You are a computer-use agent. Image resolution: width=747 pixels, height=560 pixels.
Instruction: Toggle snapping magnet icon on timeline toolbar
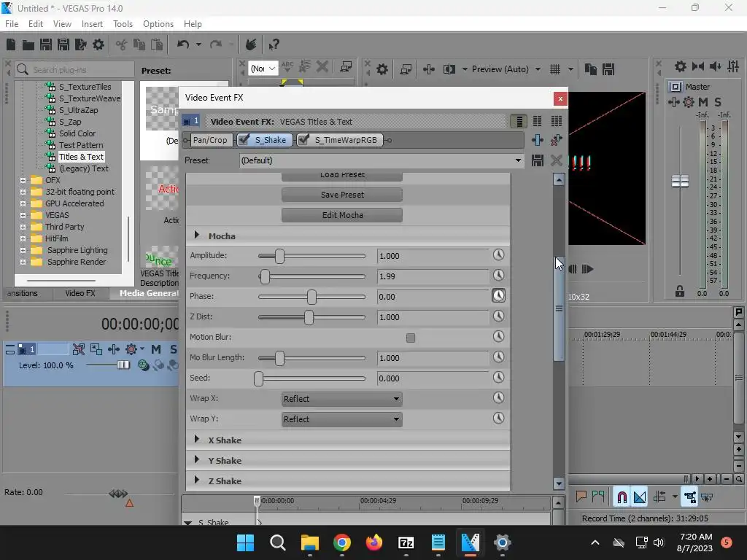tap(622, 497)
